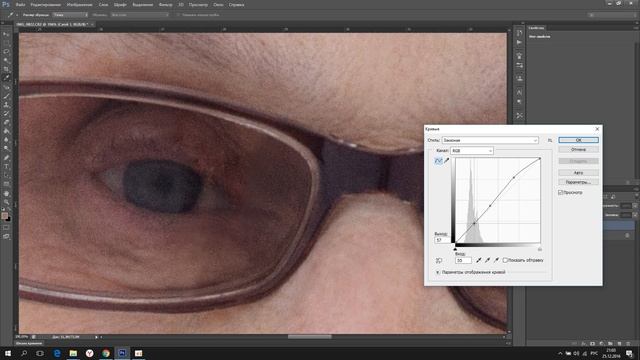The width and height of the screenshot is (640, 360).
Task: Open the Образец sample layers dropdown
Action: (x=140, y=15)
